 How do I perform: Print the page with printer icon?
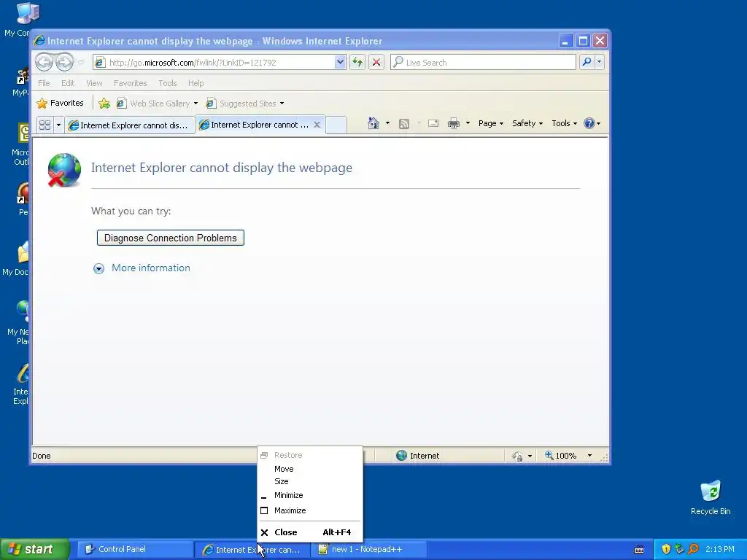[x=454, y=123]
